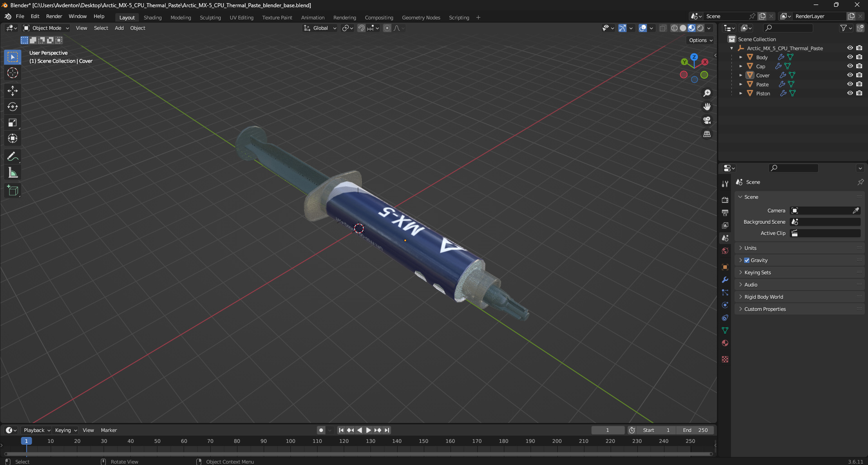
Task: Open the Global transform orientation dropdown
Action: click(x=320, y=28)
